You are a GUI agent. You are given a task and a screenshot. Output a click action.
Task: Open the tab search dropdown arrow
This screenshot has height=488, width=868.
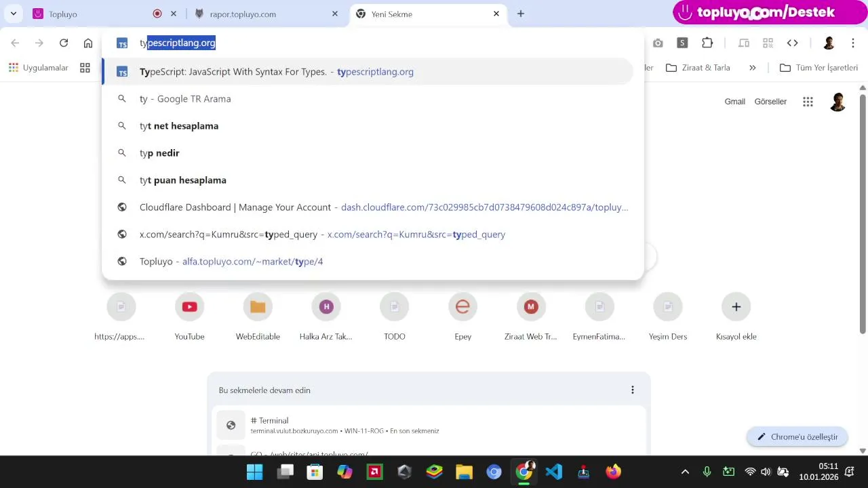13,14
